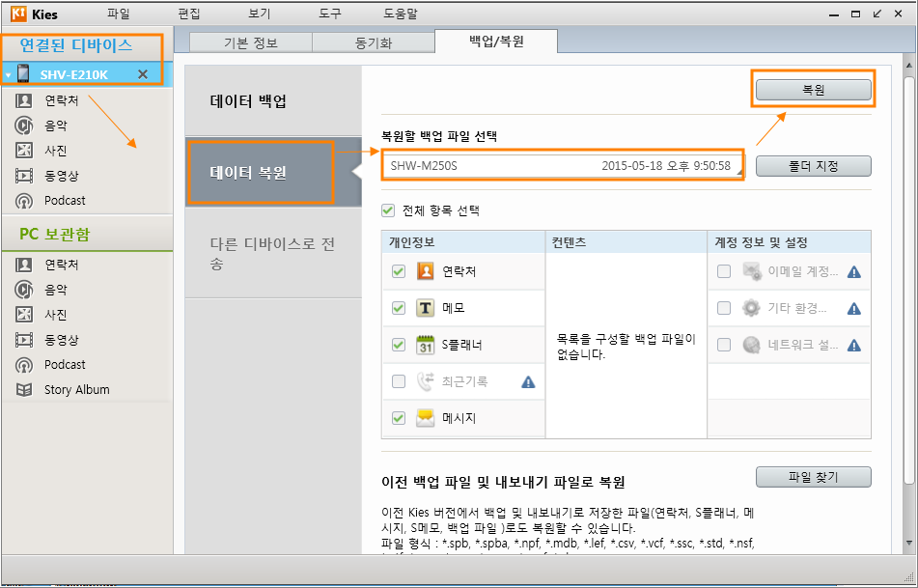The height and width of the screenshot is (588, 918).
Task: Select the 데이터 백업 section
Action: pyautogui.click(x=273, y=101)
